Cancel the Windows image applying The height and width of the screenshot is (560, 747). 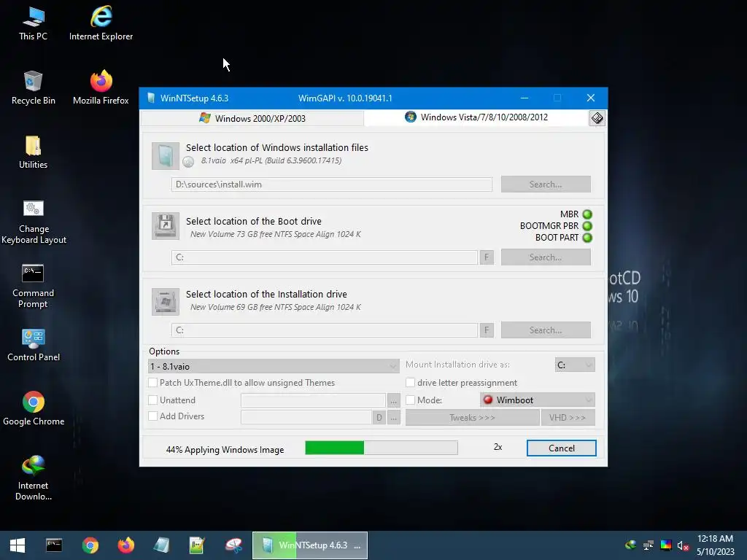pyautogui.click(x=561, y=448)
